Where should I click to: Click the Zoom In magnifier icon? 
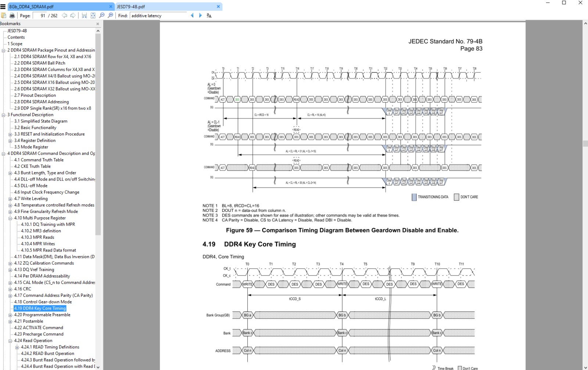click(x=110, y=15)
